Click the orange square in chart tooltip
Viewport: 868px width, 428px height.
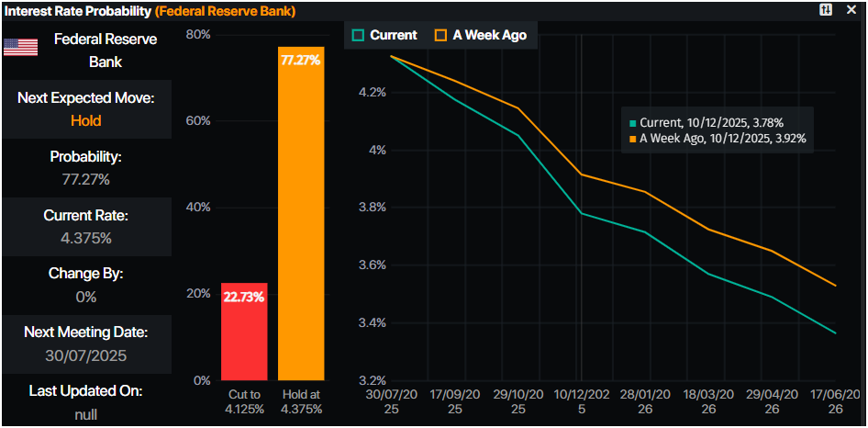coord(632,138)
